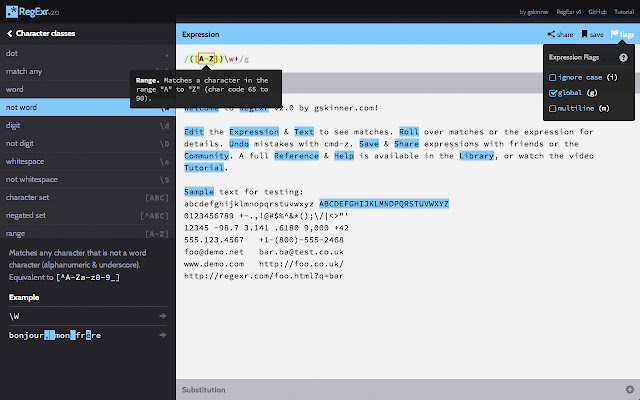Select the not whitespace entry
Screen dimensions: 640x400
(87, 179)
